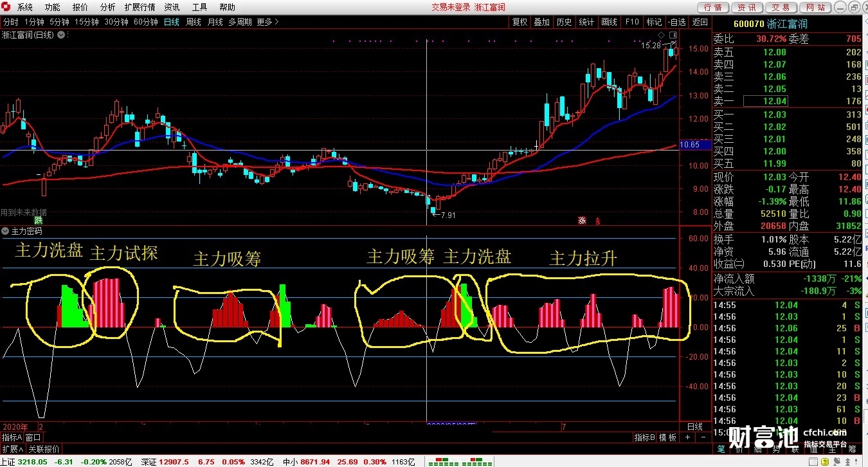
Task: Click the red 涨 marker on chart
Action: [582, 220]
